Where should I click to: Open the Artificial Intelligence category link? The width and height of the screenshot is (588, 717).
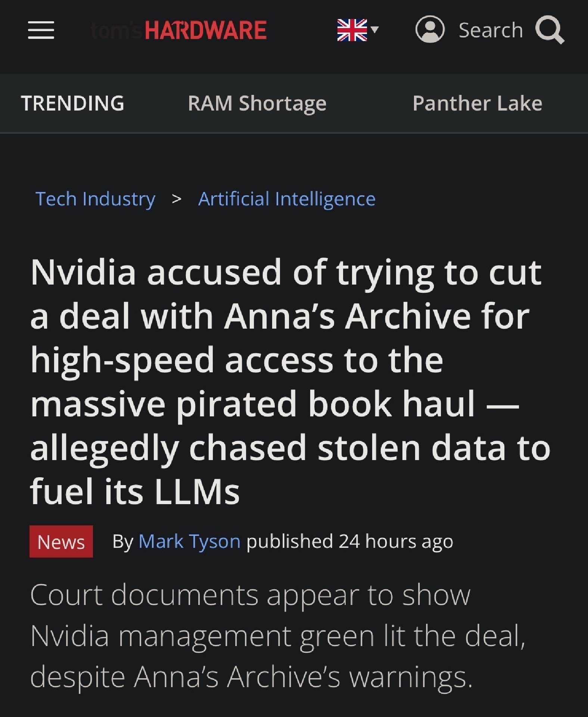click(287, 199)
